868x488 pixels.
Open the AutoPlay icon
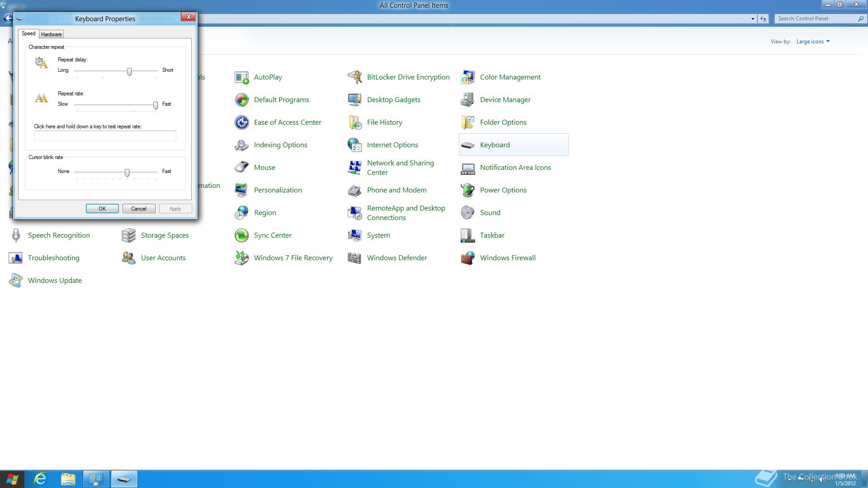242,77
